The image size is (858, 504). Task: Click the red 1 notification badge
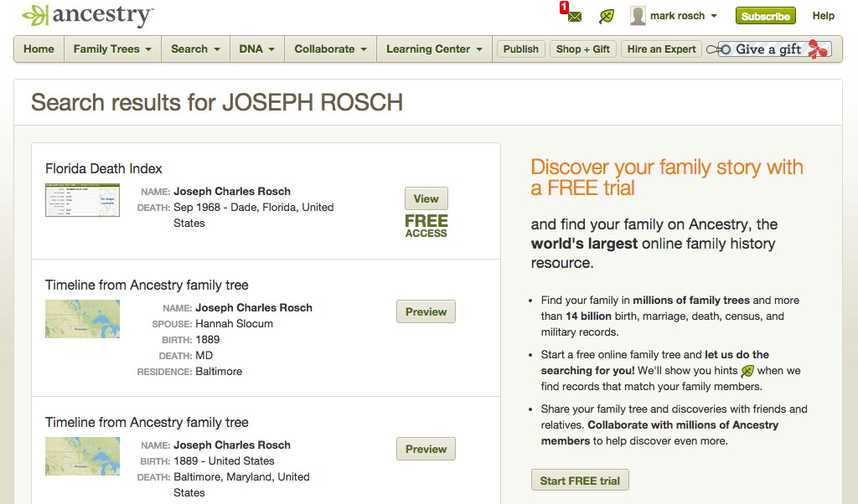tap(564, 7)
